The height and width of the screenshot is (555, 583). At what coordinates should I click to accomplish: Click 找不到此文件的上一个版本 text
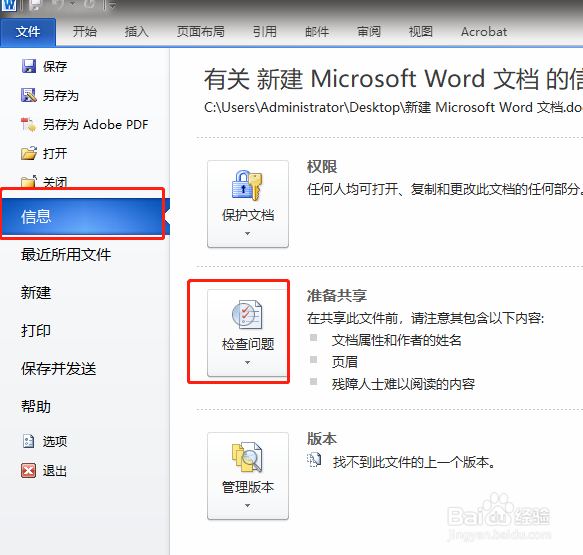415,462
